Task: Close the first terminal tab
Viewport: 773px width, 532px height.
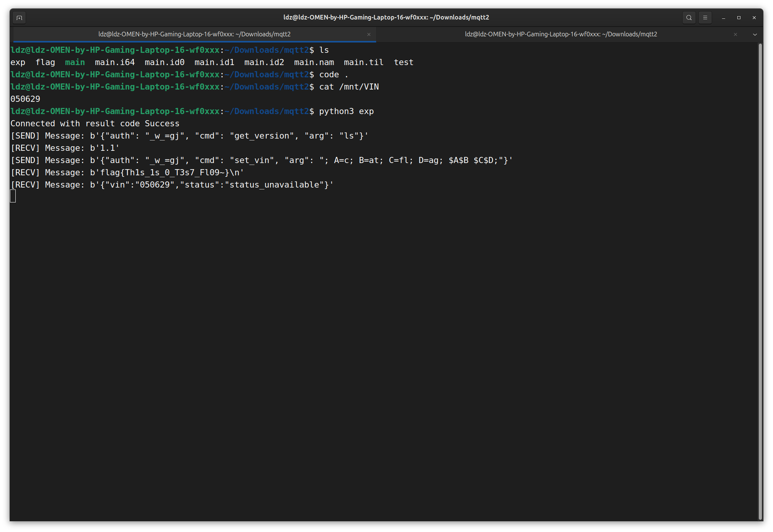Action: pyautogui.click(x=368, y=34)
